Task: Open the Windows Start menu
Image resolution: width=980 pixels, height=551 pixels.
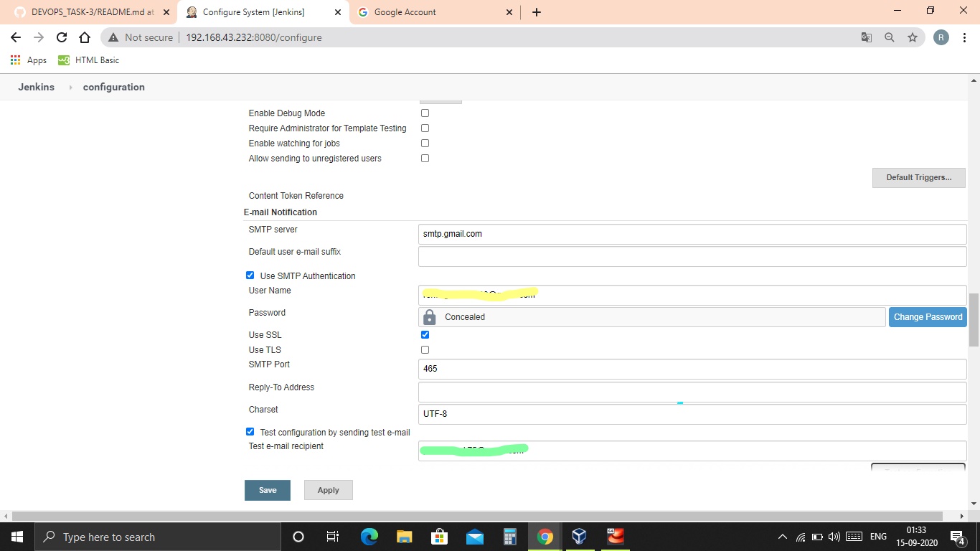Action: click(17, 537)
